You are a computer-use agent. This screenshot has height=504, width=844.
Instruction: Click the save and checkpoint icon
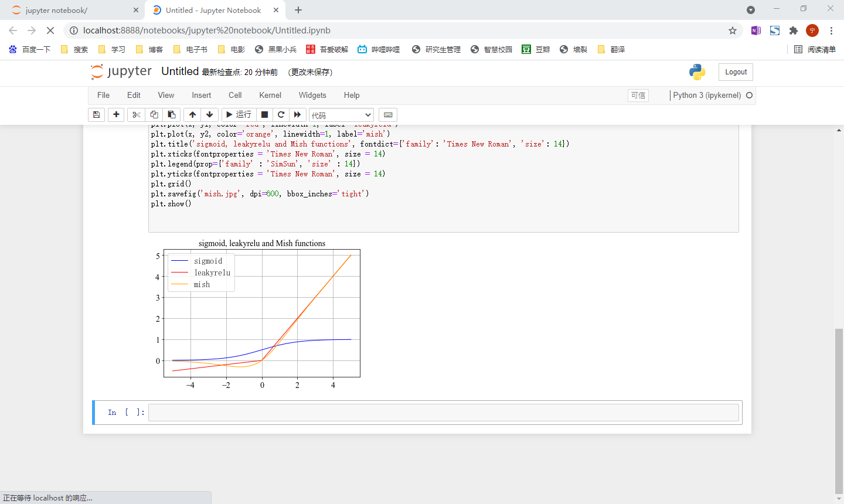click(96, 115)
